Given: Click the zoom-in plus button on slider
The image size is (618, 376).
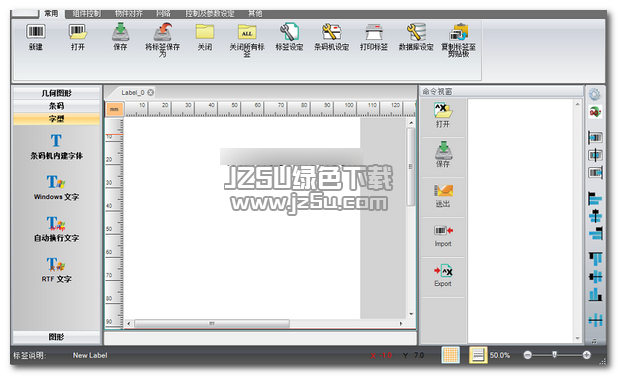Looking at the screenshot, I should click(x=586, y=355).
